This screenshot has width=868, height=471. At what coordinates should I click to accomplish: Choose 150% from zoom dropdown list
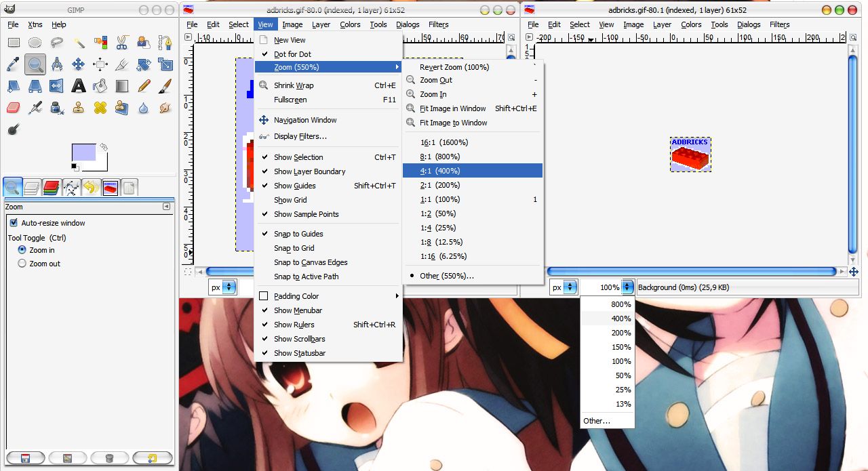[608, 347]
